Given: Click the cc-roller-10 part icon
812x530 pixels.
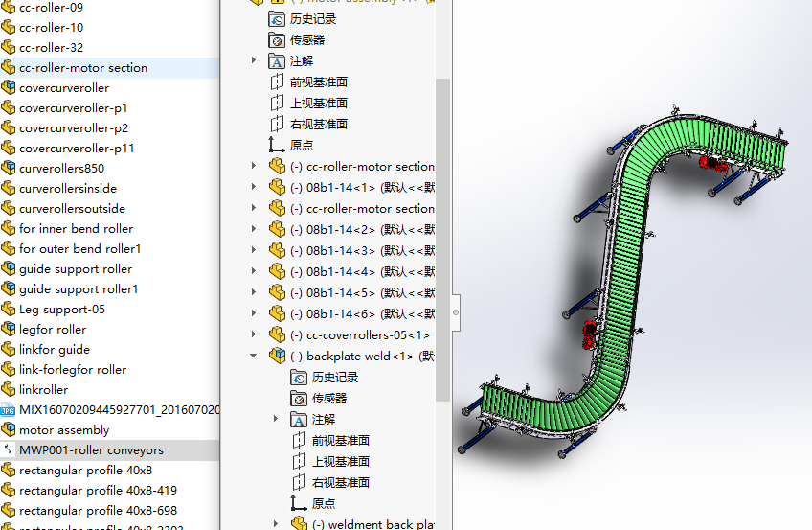Looking at the screenshot, I should (x=9, y=27).
